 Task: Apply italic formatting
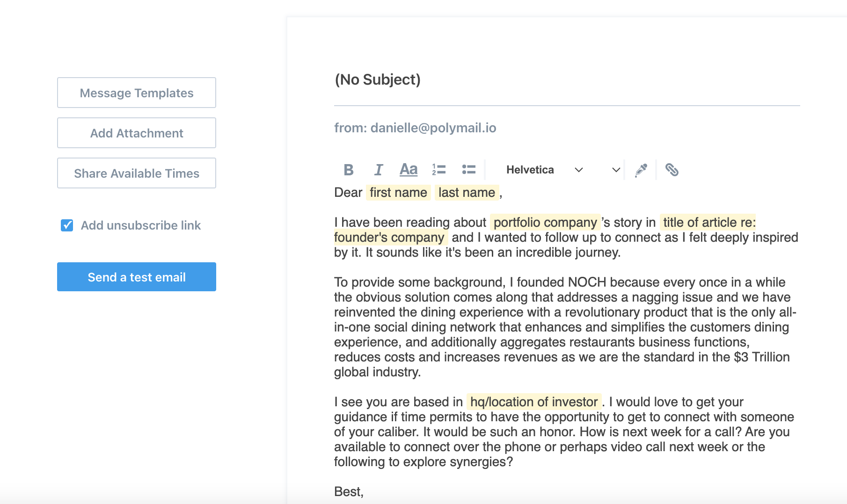tap(379, 170)
